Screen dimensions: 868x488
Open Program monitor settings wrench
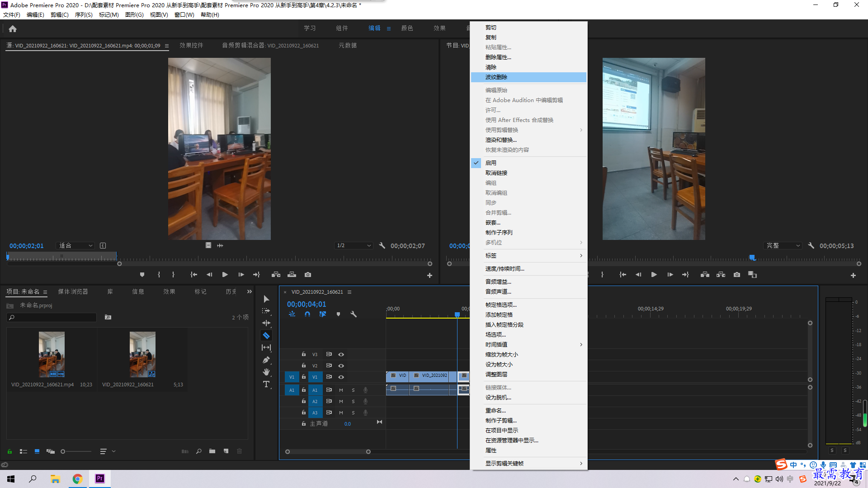coord(811,245)
